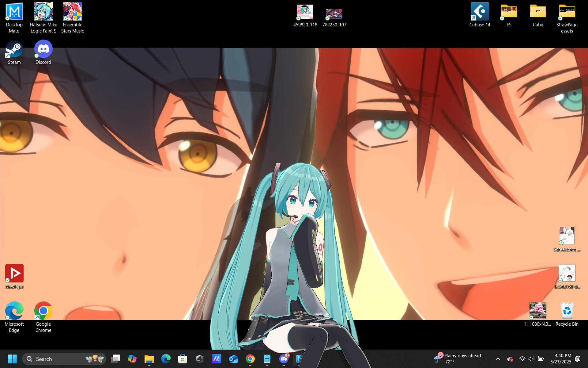Open the gray hexagon app in the taskbar
Image resolution: width=588 pixels, height=368 pixels.
[x=200, y=359]
